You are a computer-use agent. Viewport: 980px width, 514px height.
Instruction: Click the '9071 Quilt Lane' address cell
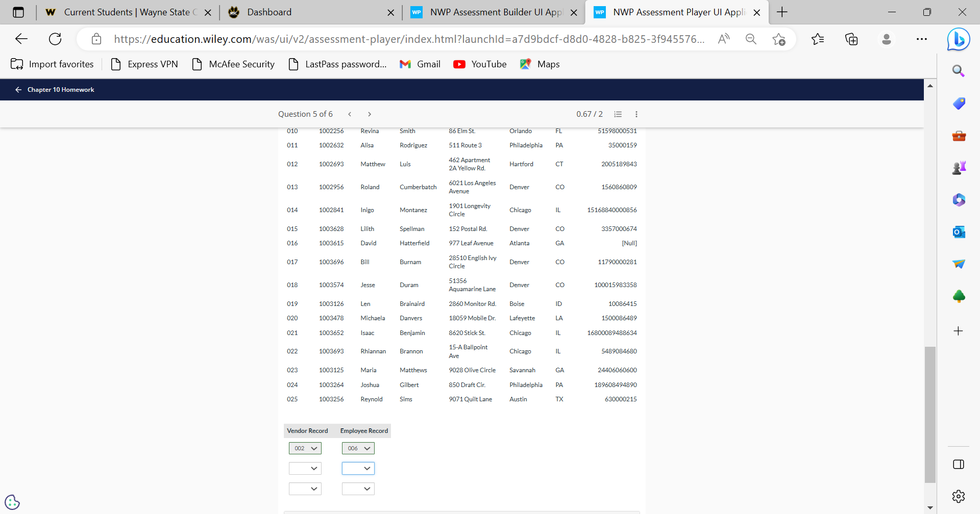471,399
